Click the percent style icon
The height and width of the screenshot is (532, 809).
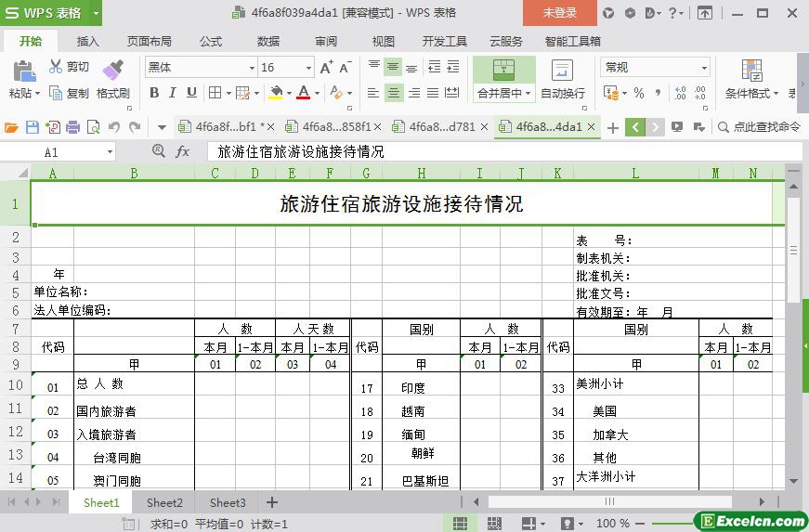coord(639,93)
